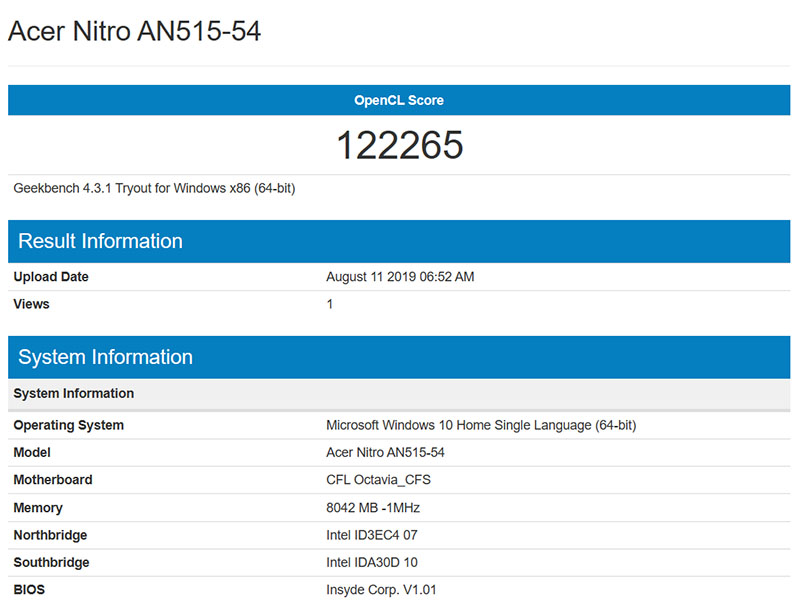Select the August 11 2019 upload date value
This screenshot has width=800, height=609.
pos(400,277)
